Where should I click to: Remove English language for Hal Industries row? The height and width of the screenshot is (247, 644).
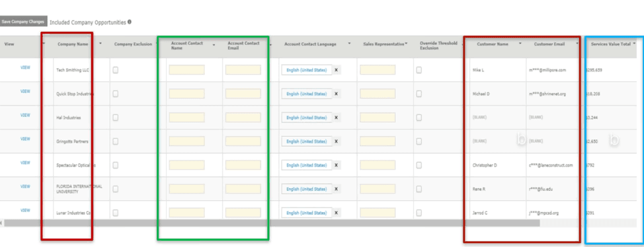click(x=336, y=118)
